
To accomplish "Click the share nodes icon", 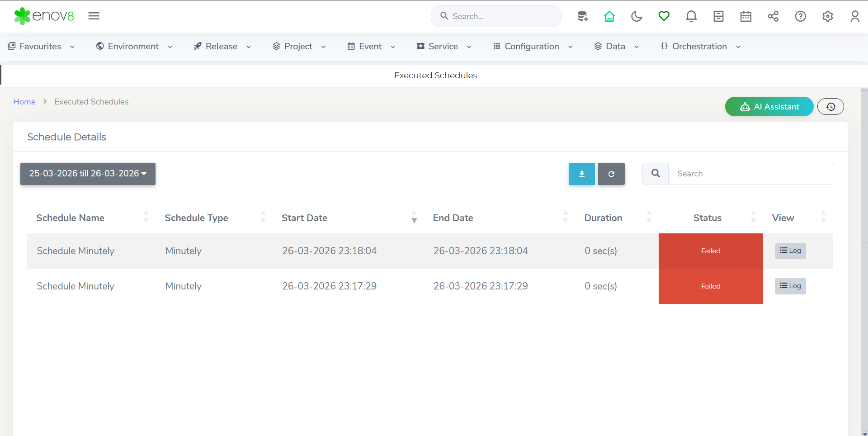I will [773, 16].
